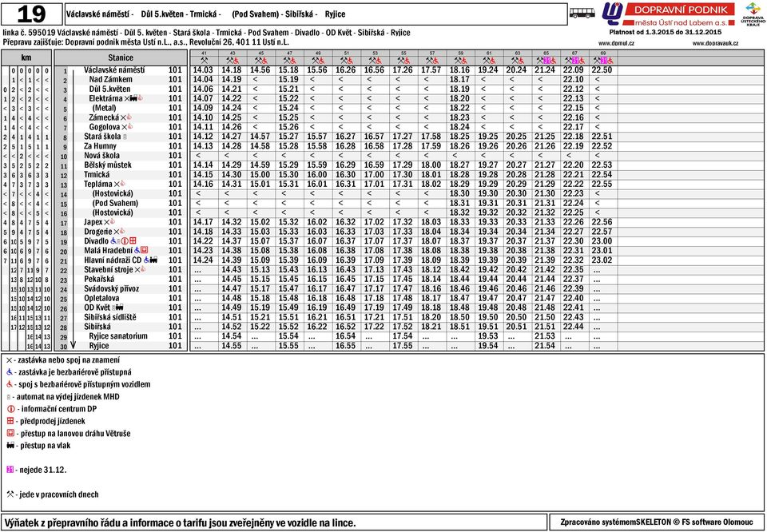Click the 'Zpracováno systémem SKELETON' footer credit
767x532 pixels.
click(x=657, y=522)
